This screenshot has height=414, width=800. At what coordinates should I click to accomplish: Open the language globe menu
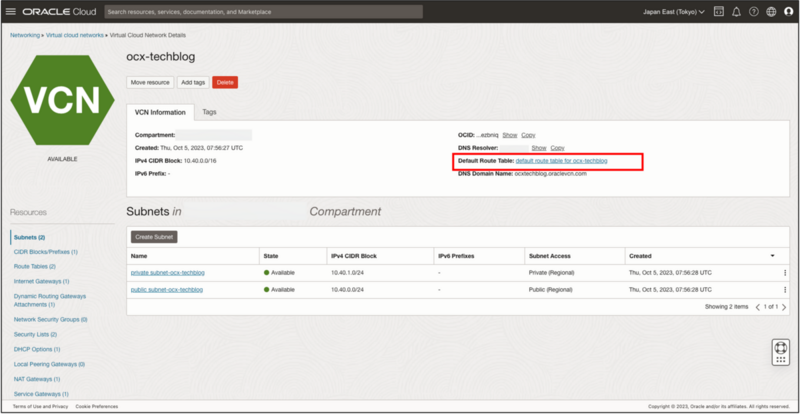[771, 12]
